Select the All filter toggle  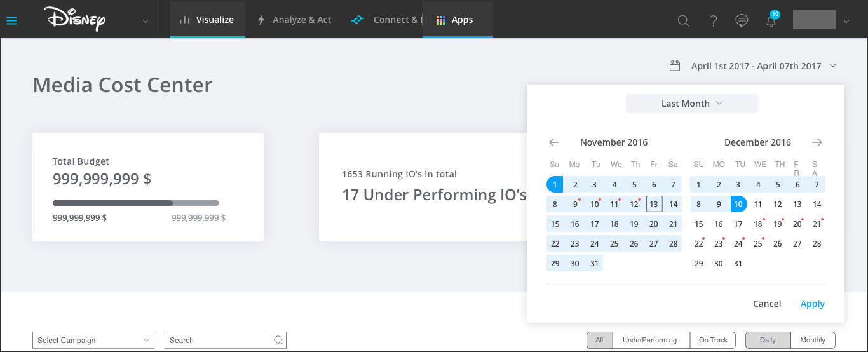[599, 340]
